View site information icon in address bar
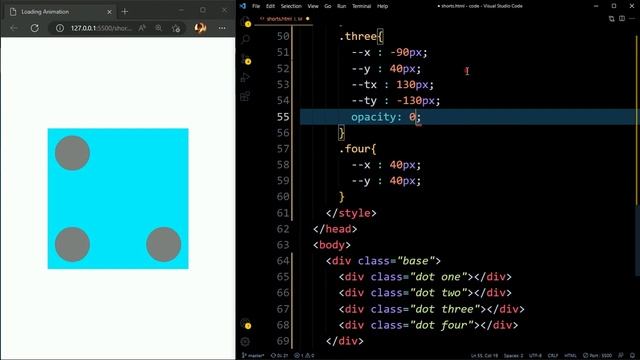Viewport: 640px width, 360px height. [x=60, y=28]
